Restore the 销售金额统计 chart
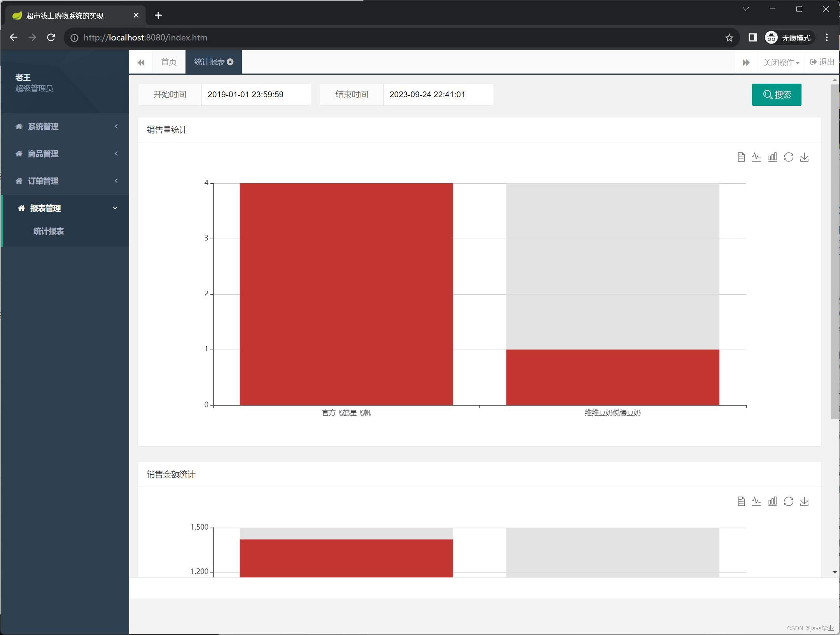The width and height of the screenshot is (840, 635). click(x=789, y=502)
